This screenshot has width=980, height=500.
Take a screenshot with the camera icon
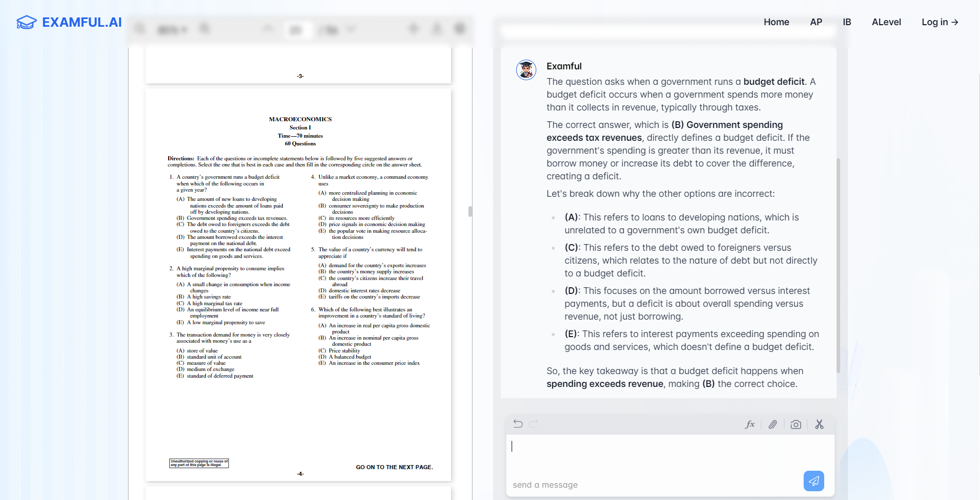[x=796, y=424]
